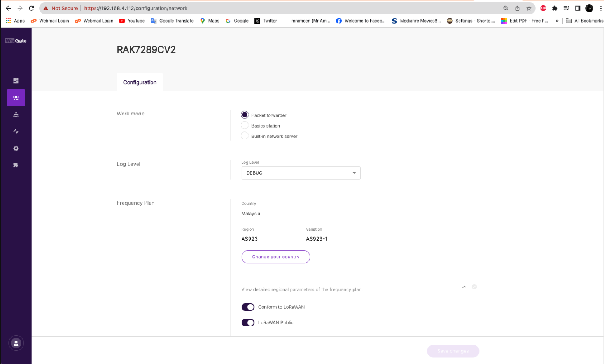The width and height of the screenshot is (604, 364).
Task: Click 'View detailed regional parameters' text
Action: pos(302,289)
